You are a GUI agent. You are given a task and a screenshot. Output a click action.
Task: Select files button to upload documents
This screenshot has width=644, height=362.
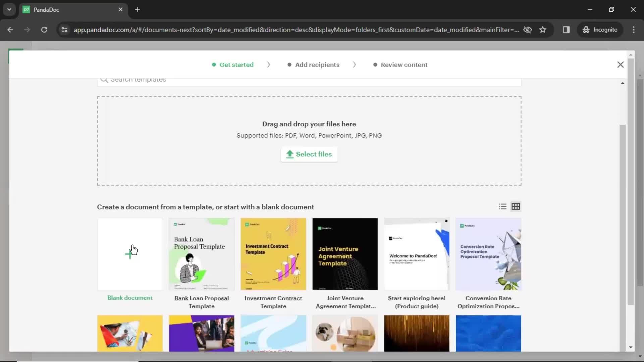pyautogui.click(x=309, y=154)
